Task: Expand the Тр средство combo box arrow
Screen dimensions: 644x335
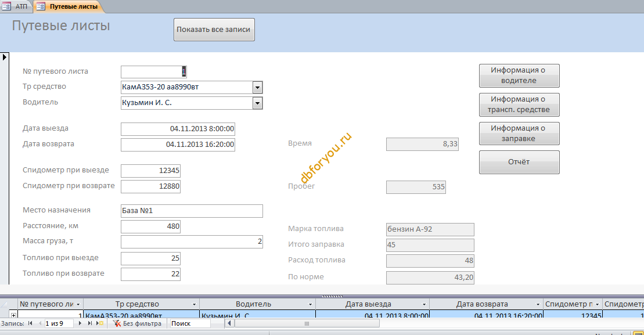Action: [257, 88]
